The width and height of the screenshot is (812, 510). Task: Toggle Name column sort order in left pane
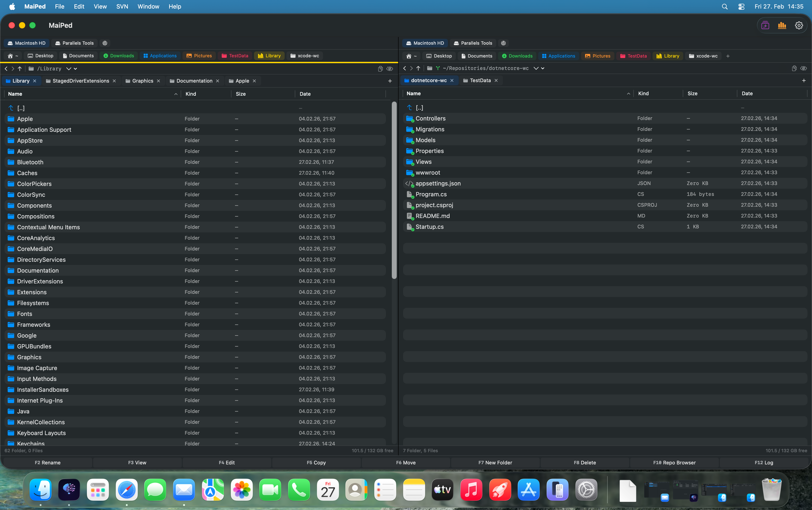click(x=176, y=94)
